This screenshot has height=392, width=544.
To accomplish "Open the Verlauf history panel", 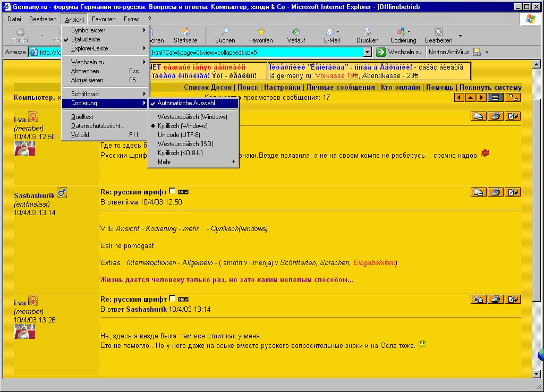I will click(x=296, y=35).
